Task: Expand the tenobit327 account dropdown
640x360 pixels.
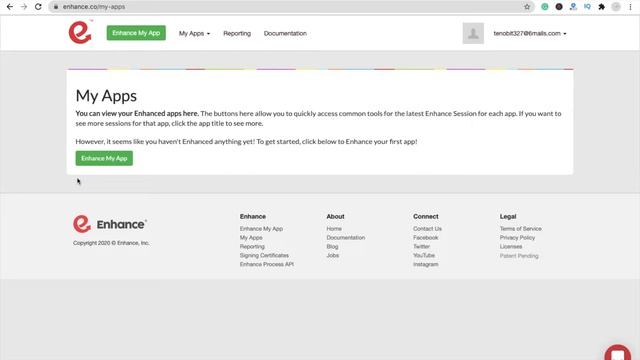Action: coord(530,33)
